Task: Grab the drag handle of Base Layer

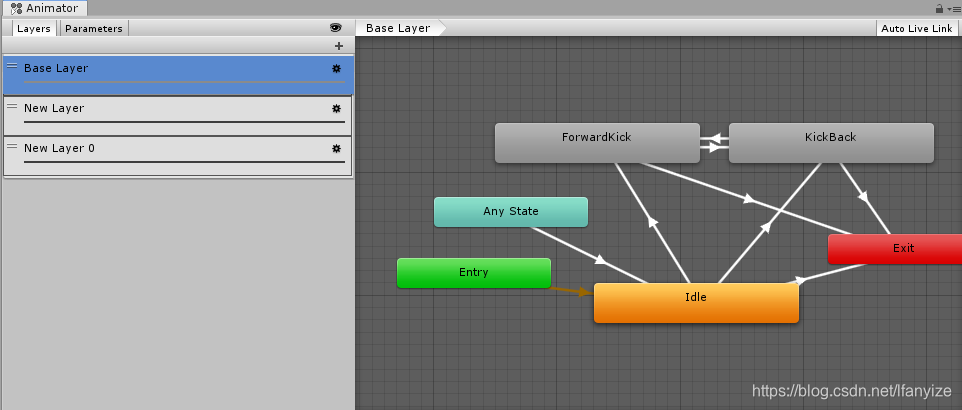Action: click(12, 66)
